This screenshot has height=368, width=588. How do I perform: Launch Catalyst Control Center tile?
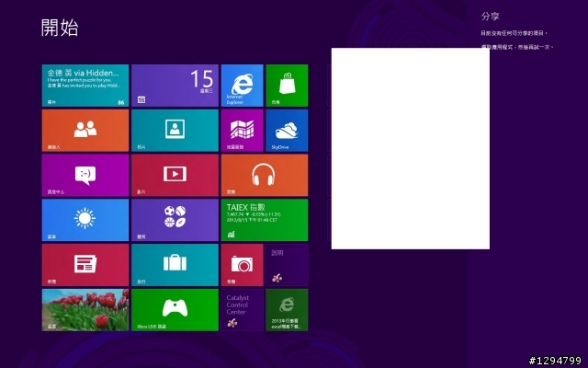242,310
